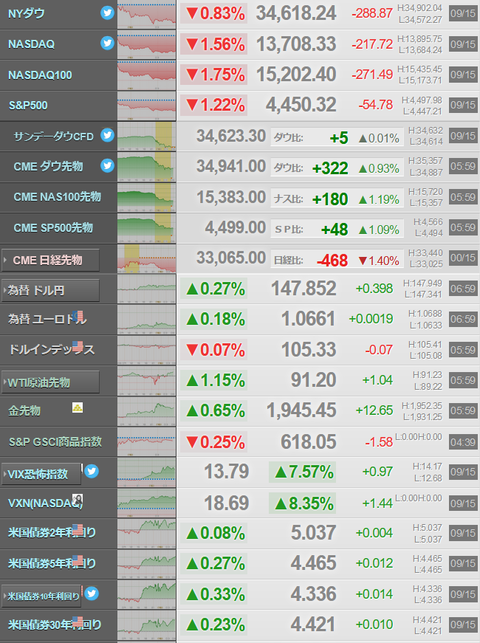This screenshot has width=480, height=643.
Task: Select the dollar-yen rate 147.852
Action: coord(304,288)
